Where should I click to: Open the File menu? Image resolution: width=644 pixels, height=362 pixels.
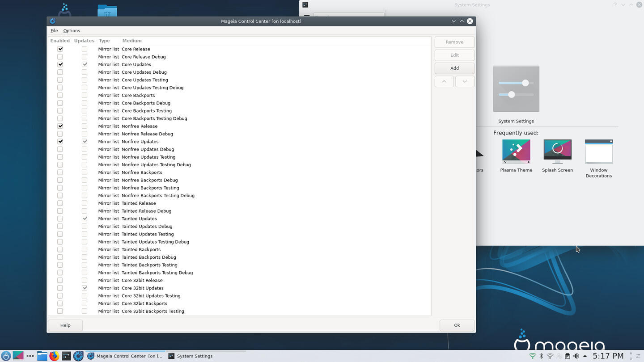click(54, 30)
